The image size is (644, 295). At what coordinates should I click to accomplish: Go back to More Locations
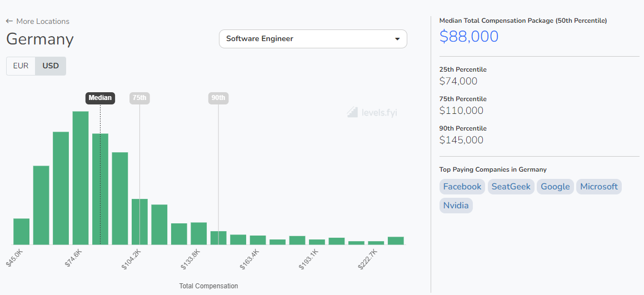click(x=43, y=21)
